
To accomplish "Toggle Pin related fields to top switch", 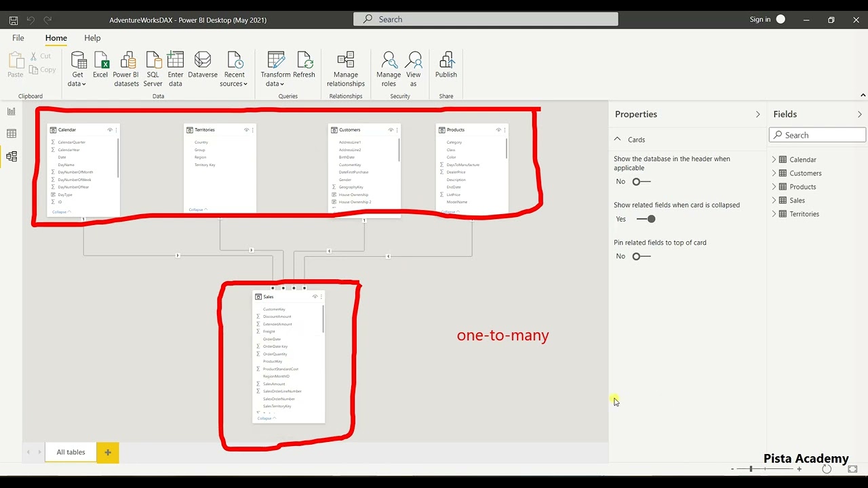I will pos(641,256).
